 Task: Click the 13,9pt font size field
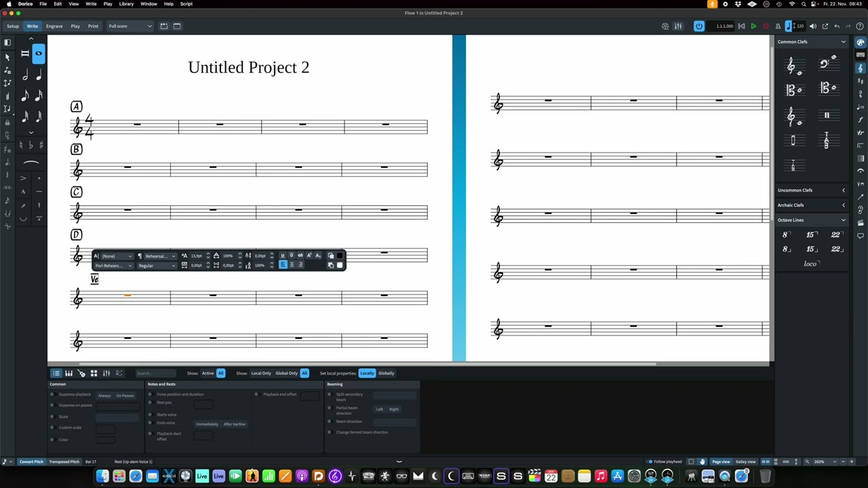tap(197, 256)
